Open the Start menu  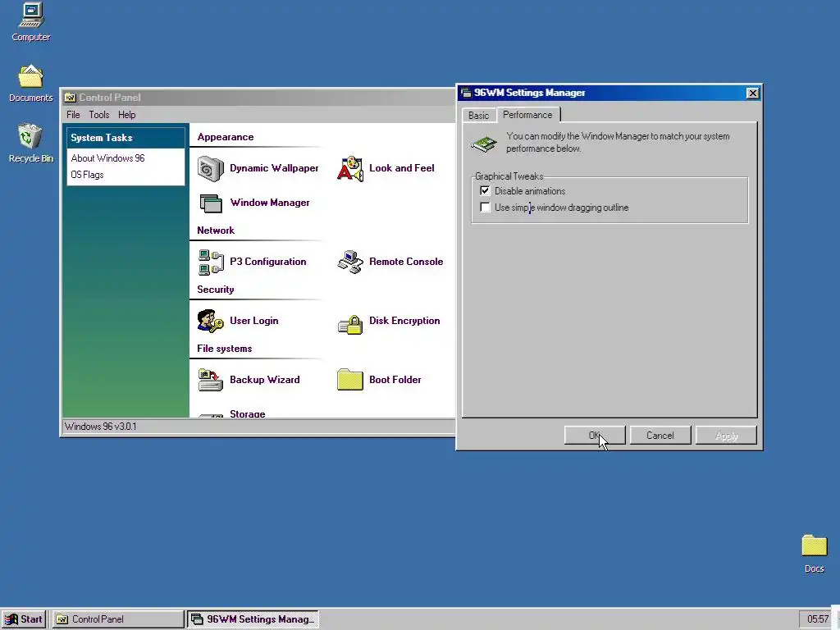(x=24, y=619)
